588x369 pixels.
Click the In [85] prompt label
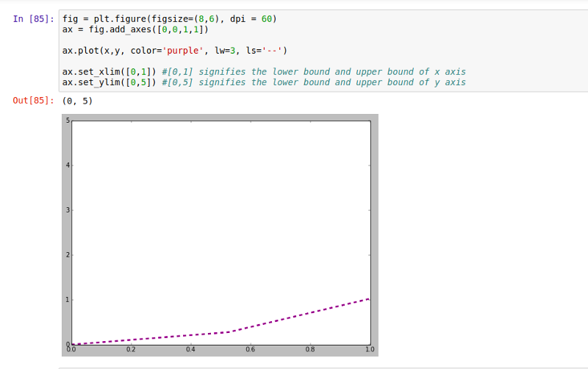point(33,19)
